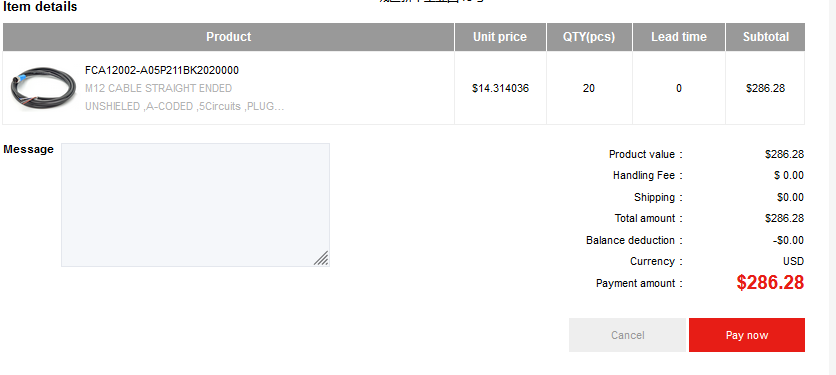Click the QTY(pcs) column header

pyautogui.click(x=589, y=37)
